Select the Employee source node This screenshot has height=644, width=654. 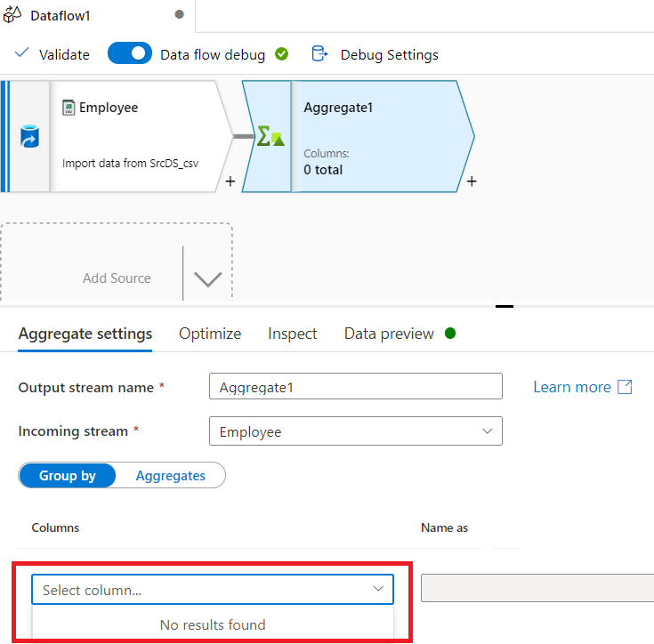tap(117, 136)
